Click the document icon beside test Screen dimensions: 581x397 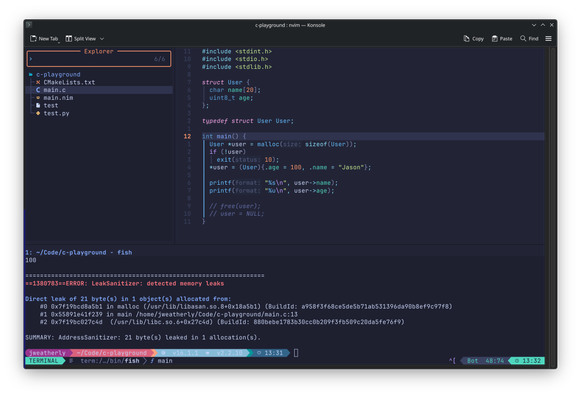point(38,106)
